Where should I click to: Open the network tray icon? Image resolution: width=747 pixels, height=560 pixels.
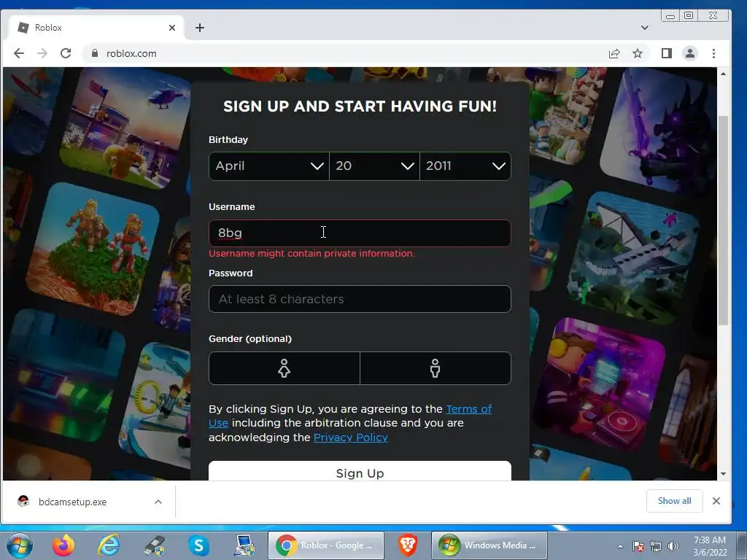coord(656,546)
